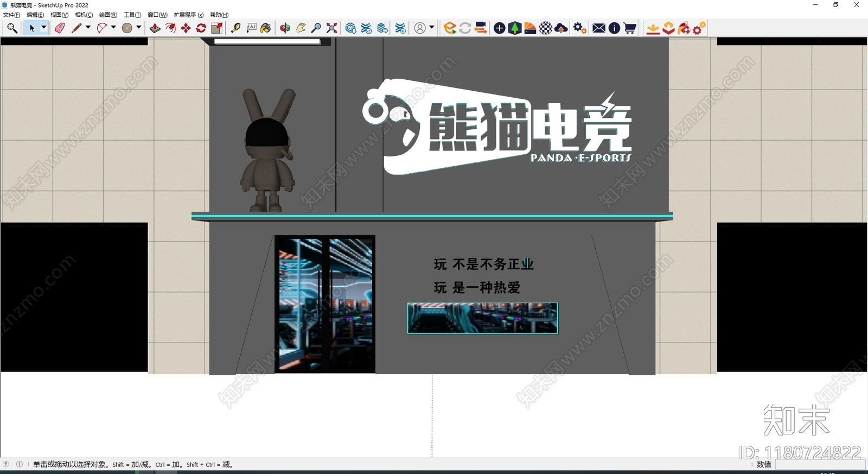This screenshot has width=868, height=474.
Task: Expand the Arc tool dropdown arrow
Action: tap(113, 27)
